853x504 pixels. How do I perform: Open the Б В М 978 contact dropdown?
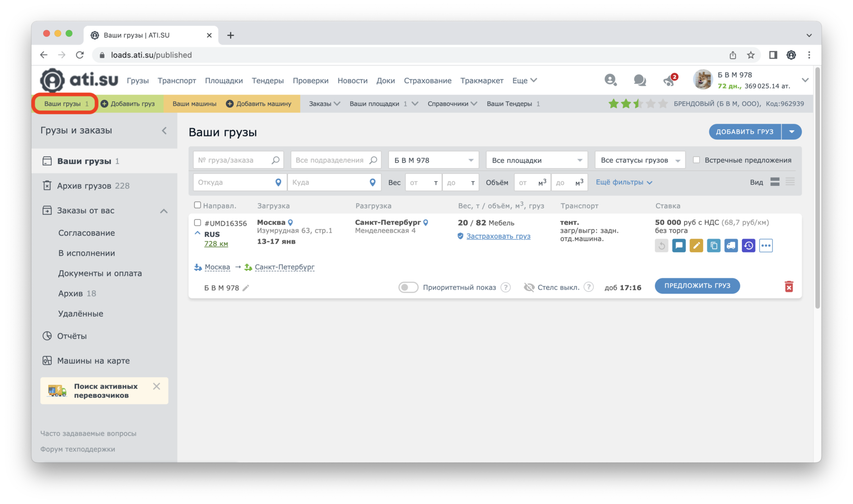(433, 160)
